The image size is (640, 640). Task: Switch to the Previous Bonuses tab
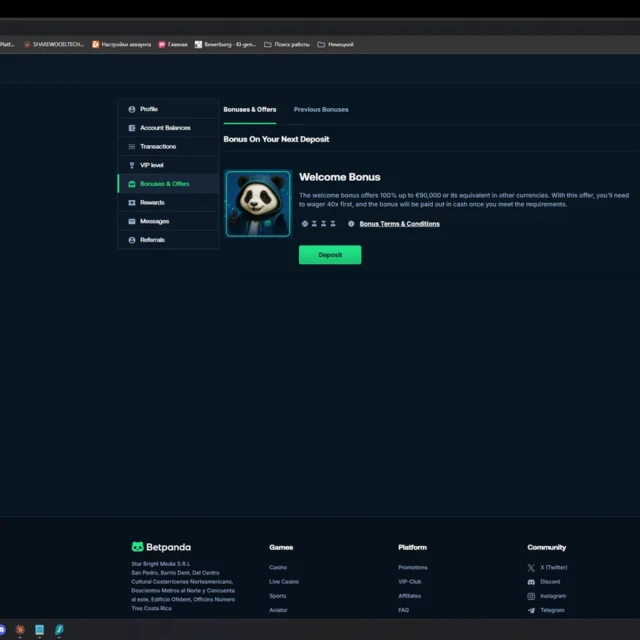coord(321,109)
